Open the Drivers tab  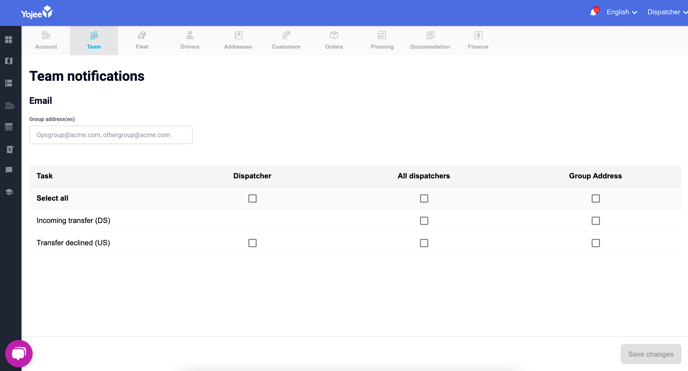click(190, 40)
